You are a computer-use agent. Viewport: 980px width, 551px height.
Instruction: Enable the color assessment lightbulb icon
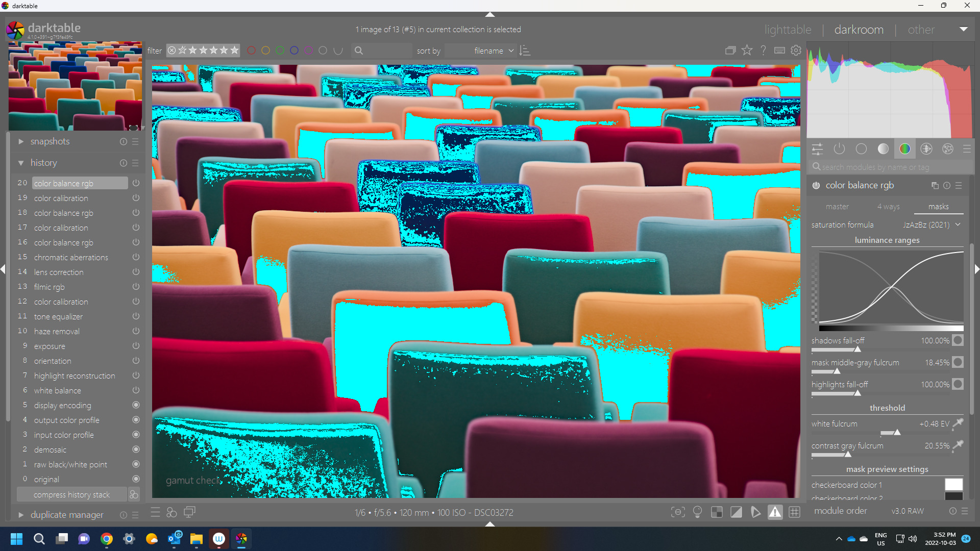coord(697,512)
